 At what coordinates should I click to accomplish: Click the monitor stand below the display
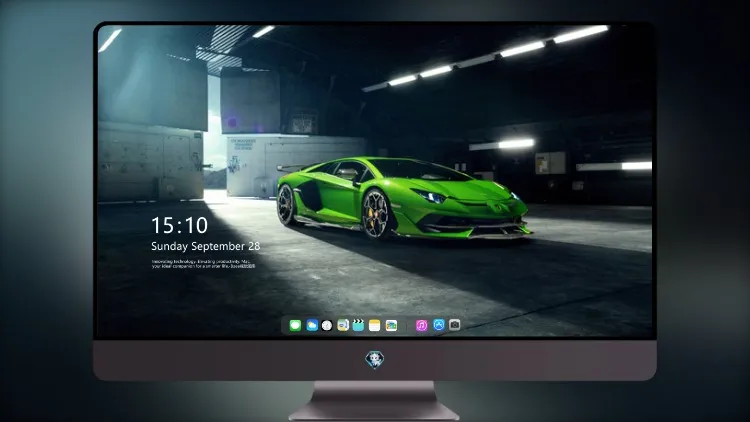point(374,401)
